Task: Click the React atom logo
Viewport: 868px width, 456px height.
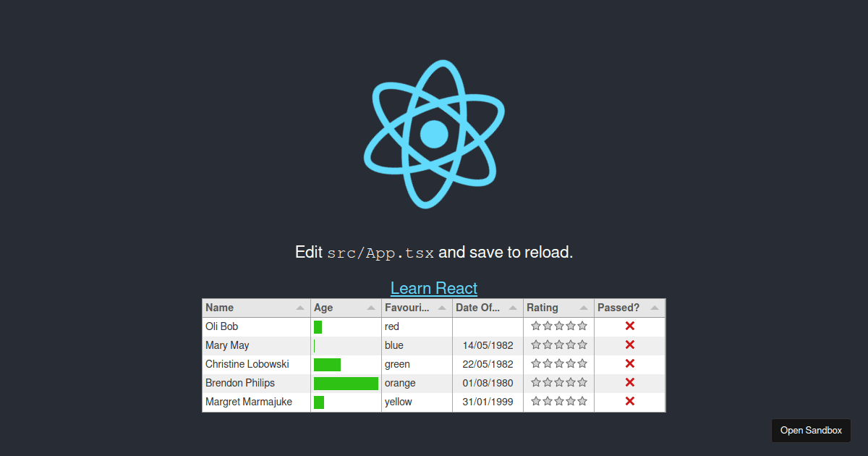Action: click(434, 135)
